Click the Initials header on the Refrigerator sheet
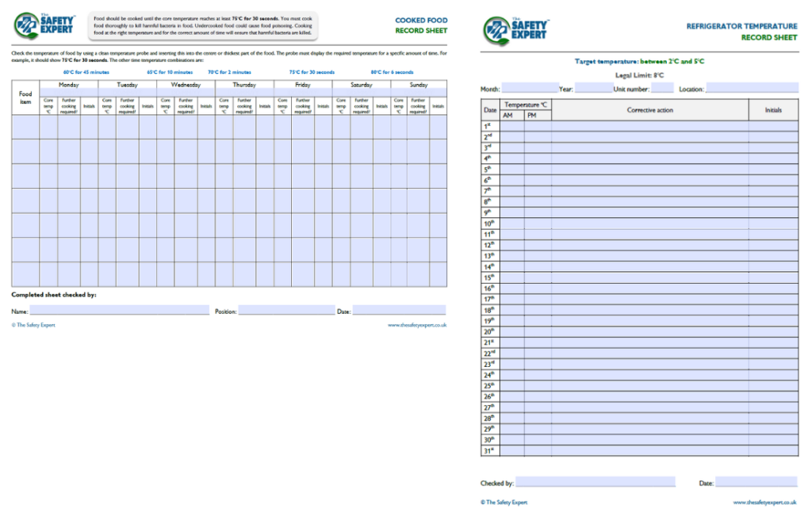Viewport: 812px width, 512px height. [774, 109]
